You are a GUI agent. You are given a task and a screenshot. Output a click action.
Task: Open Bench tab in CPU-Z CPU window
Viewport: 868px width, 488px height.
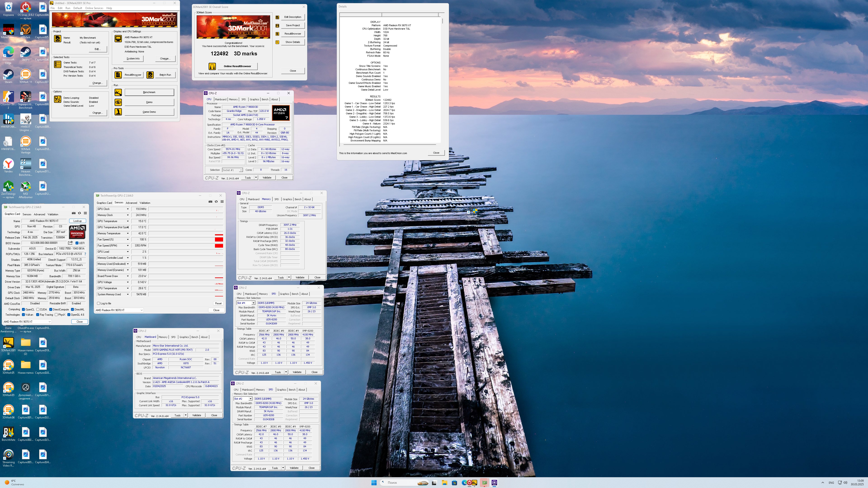point(265,99)
